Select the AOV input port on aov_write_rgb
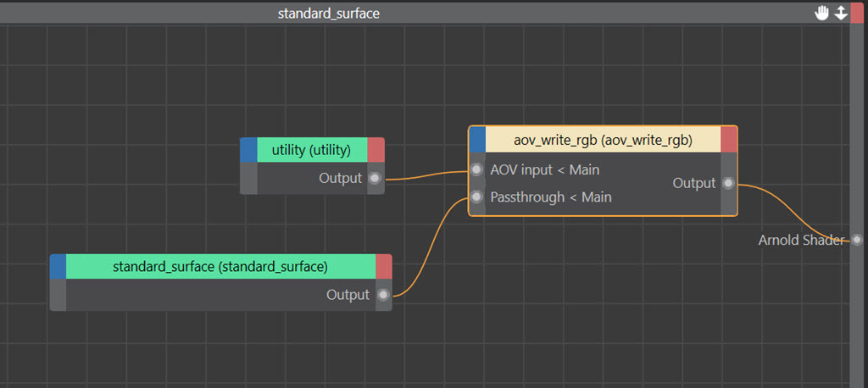 point(476,170)
